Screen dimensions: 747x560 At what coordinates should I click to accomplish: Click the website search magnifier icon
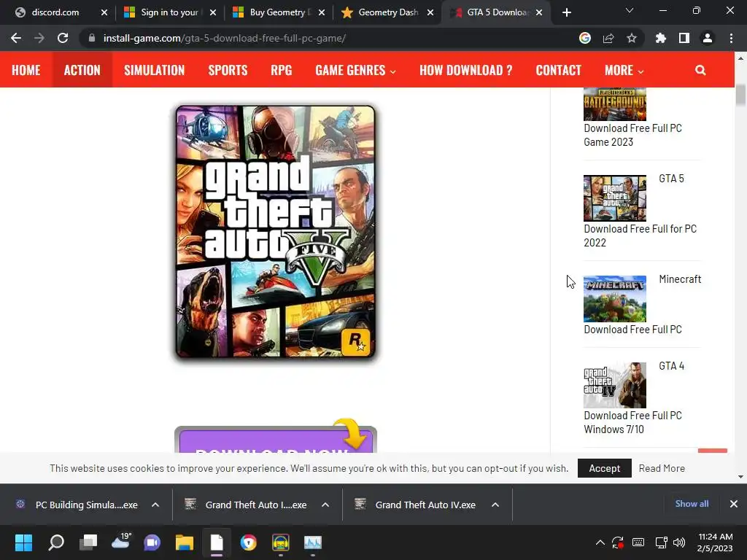(x=700, y=70)
